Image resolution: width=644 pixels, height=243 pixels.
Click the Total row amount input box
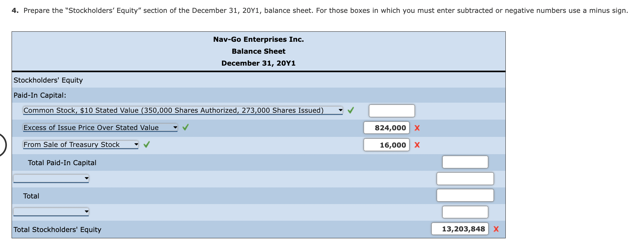[x=465, y=195]
